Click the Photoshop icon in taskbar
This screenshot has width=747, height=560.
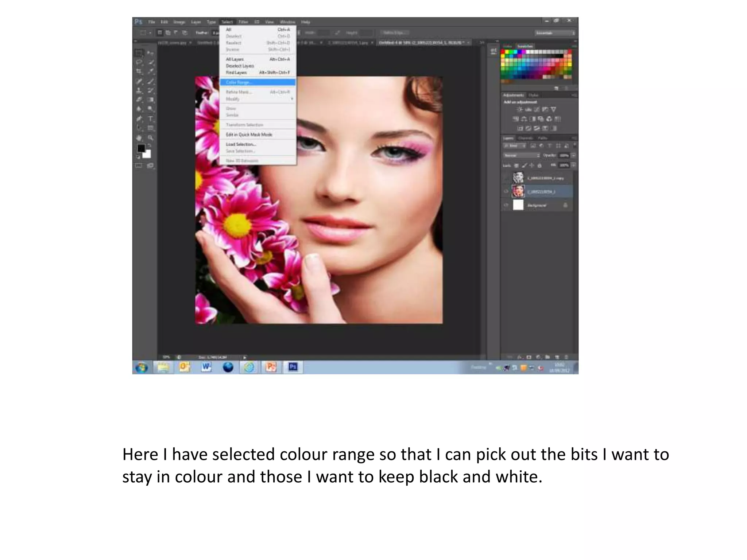(293, 367)
